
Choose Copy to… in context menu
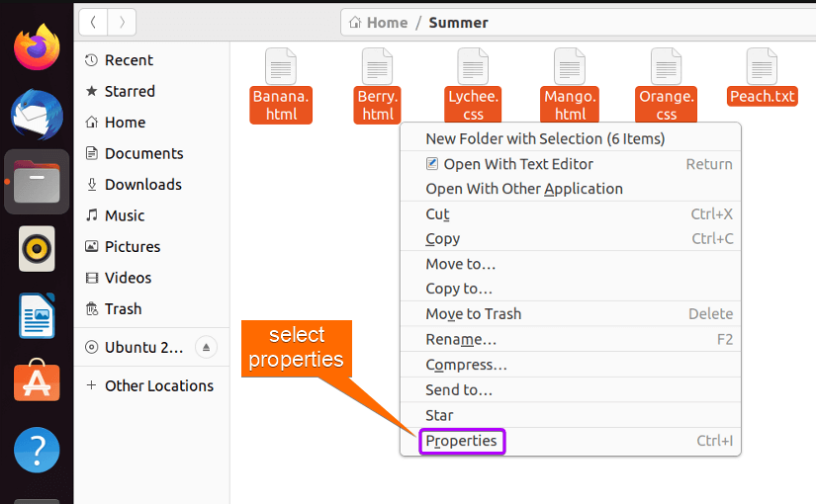coord(571,289)
